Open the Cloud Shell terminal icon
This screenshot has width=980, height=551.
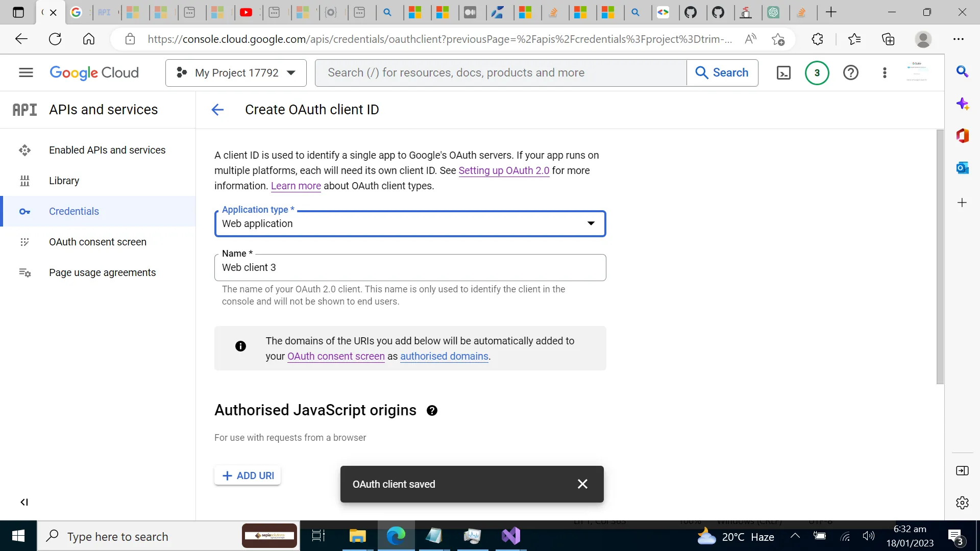(783, 73)
